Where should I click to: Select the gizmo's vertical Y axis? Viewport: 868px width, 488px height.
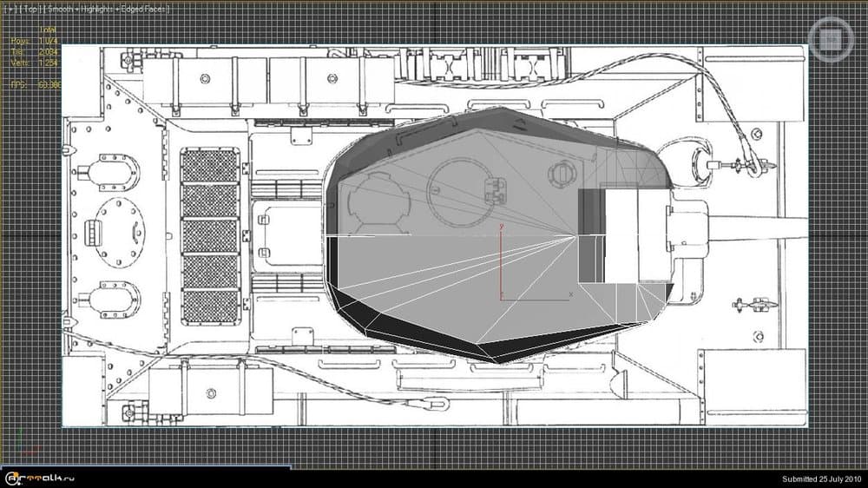501,260
